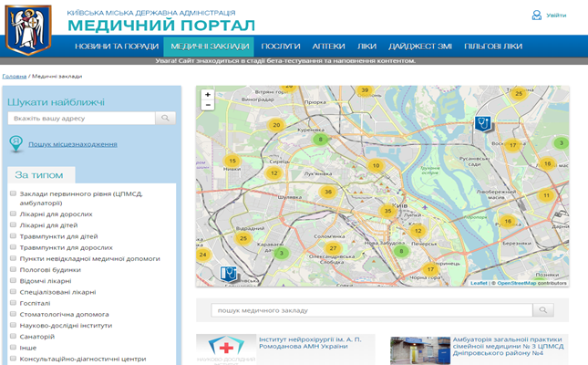Screen dimensions: 588x365
Task: Click stethoscope marker at map bottom left
Action: (229, 274)
